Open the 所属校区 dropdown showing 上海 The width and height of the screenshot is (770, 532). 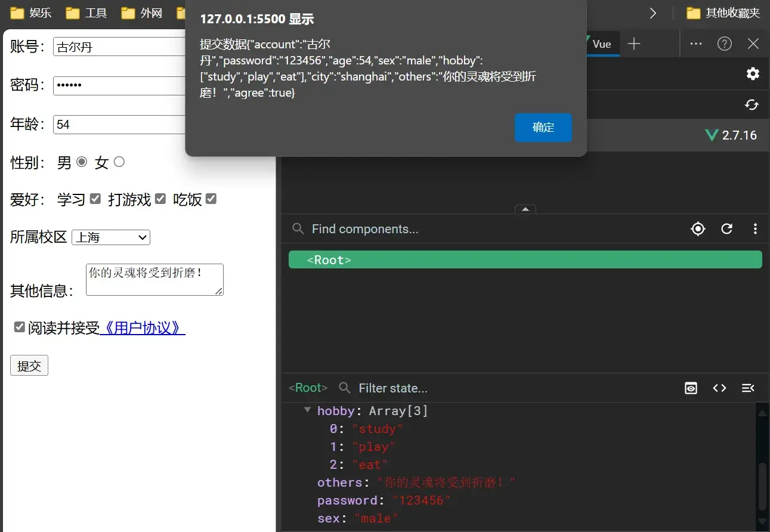111,237
